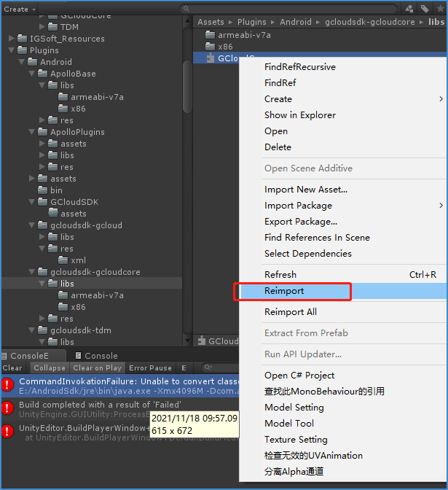Click the ConsoleE tab icon

coord(4,356)
